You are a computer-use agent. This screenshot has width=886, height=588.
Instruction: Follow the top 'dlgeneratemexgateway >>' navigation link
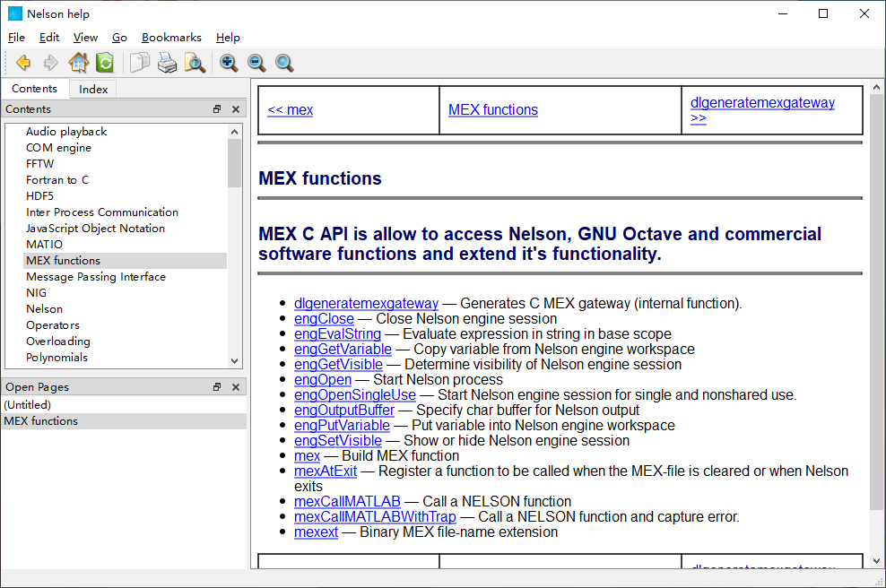762,109
